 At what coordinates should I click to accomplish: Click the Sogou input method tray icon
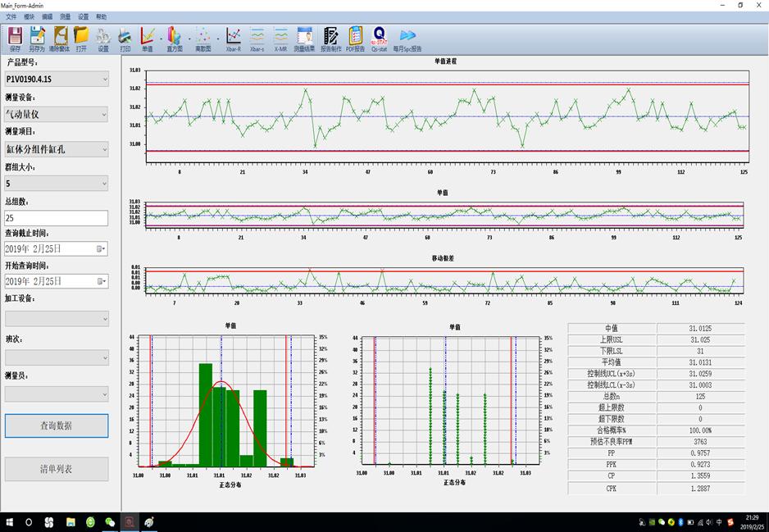(730, 522)
